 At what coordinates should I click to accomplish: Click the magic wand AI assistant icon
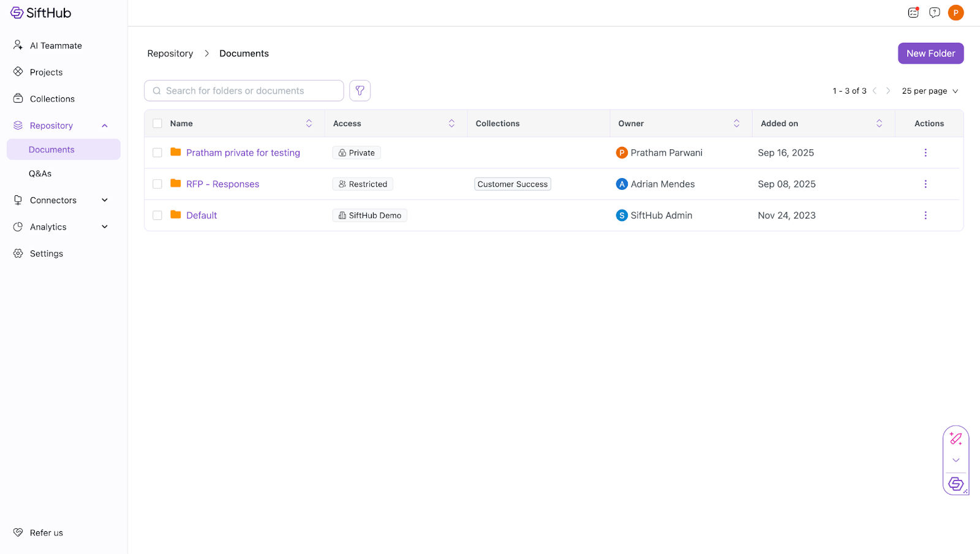point(956,438)
